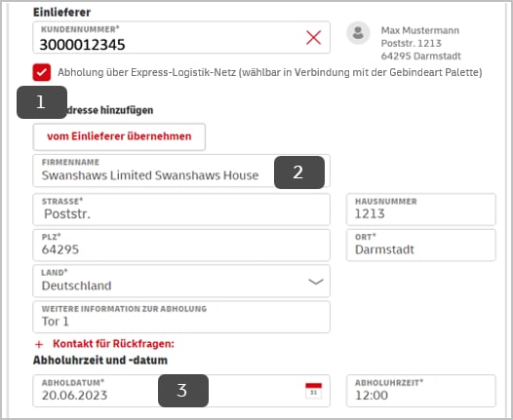The width and height of the screenshot is (513, 420).
Task: Click the Hausnummer field with 1213
Action: [x=421, y=210]
